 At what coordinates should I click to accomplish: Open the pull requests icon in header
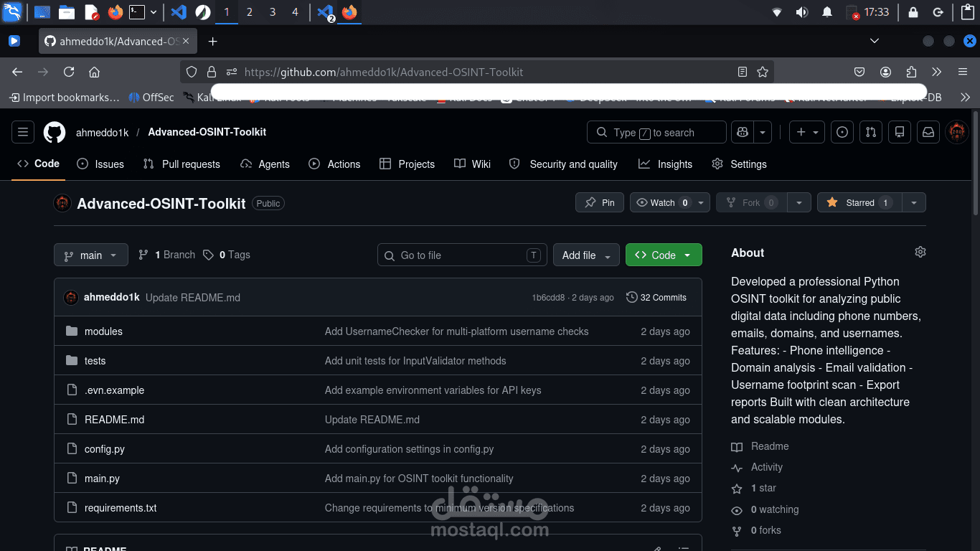tap(871, 132)
